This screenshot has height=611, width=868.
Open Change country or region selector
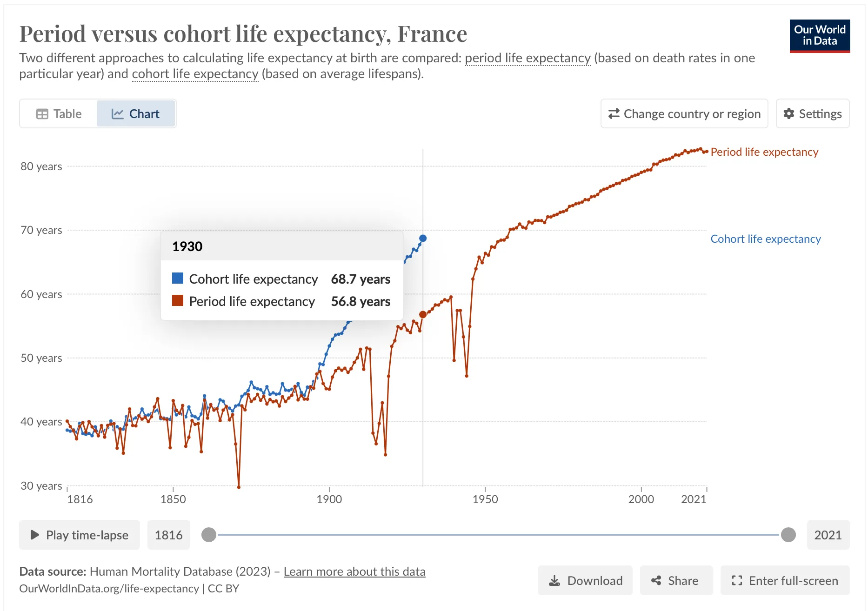(684, 113)
